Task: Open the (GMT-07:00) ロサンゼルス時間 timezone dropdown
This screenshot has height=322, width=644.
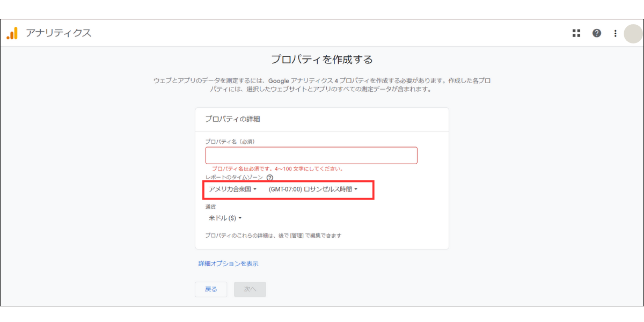Action: (x=313, y=189)
